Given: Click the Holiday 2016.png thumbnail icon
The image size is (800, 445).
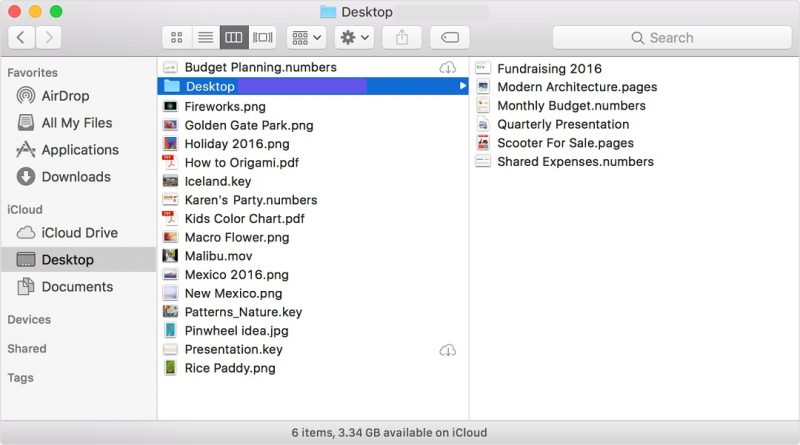Looking at the screenshot, I should pyautogui.click(x=170, y=144).
